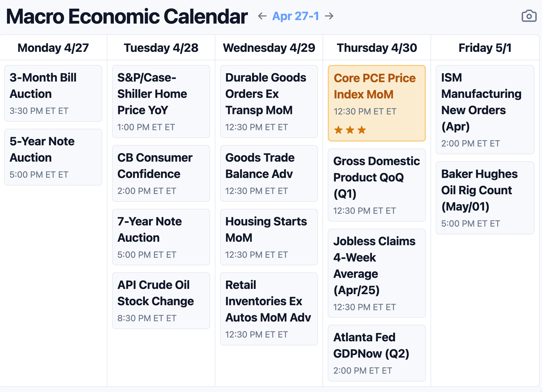Image resolution: width=542 pixels, height=392 pixels.
Task: Go to previous week arrow
Action: pyautogui.click(x=262, y=16)
